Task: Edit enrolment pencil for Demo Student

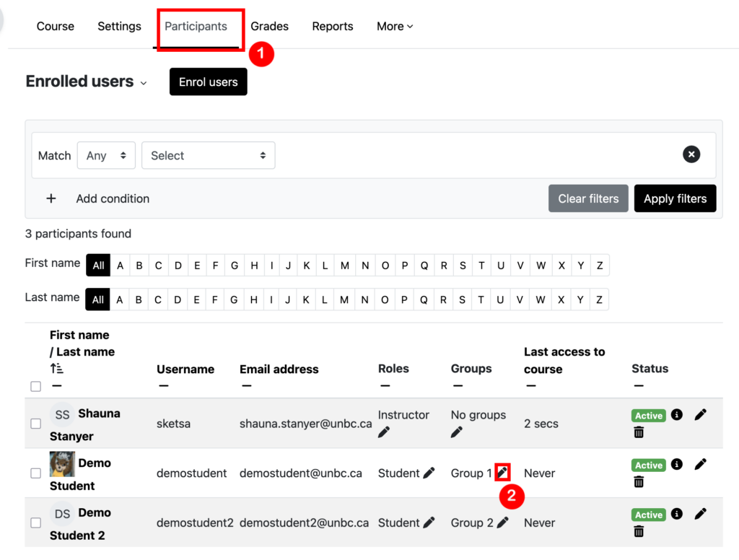Action: pos(700,464)
